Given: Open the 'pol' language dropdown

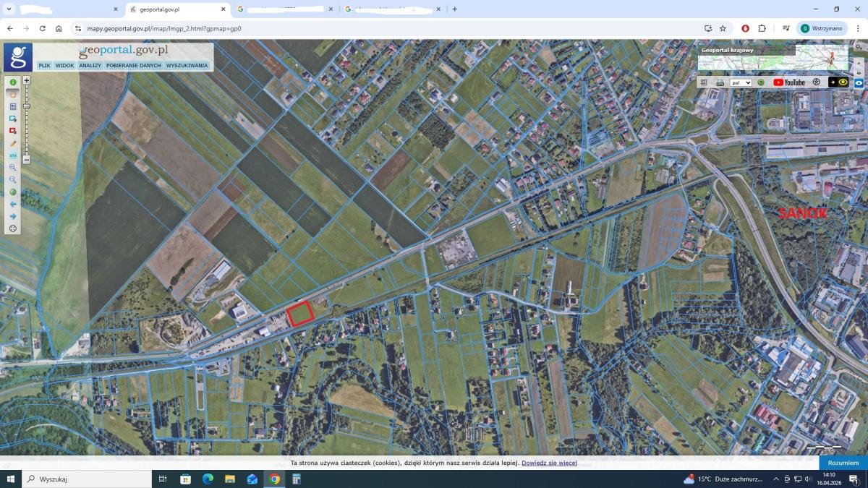Looking at the screenshot, I should click(741, 82).
